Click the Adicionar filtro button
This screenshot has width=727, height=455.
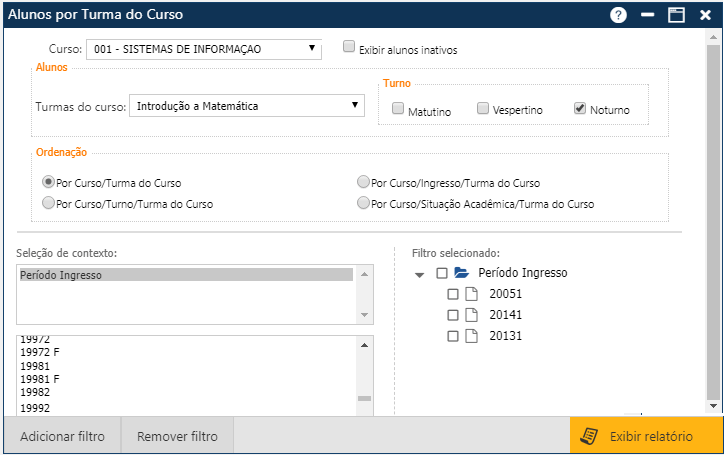[62, 436]
